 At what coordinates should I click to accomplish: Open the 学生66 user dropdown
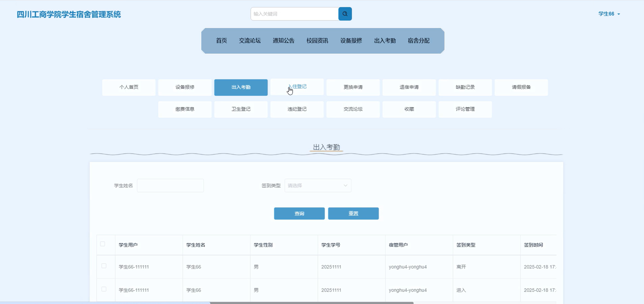point(609,14)
